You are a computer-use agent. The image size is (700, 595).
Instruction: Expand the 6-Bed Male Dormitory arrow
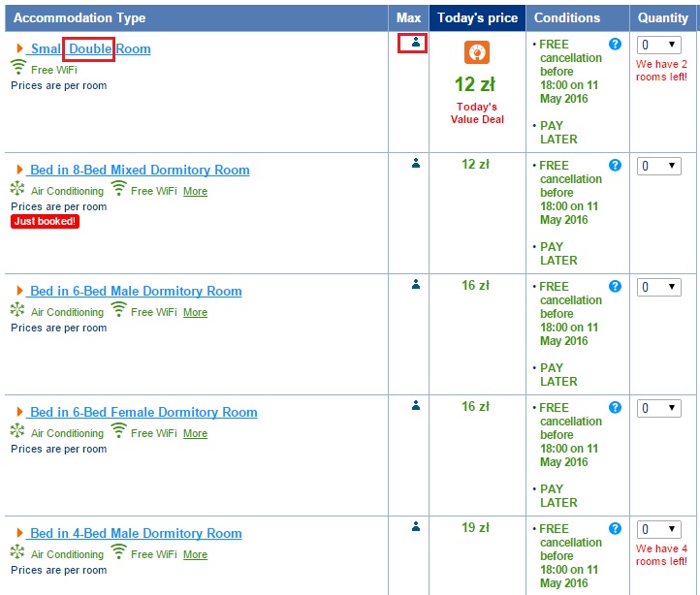pos(19,291)
